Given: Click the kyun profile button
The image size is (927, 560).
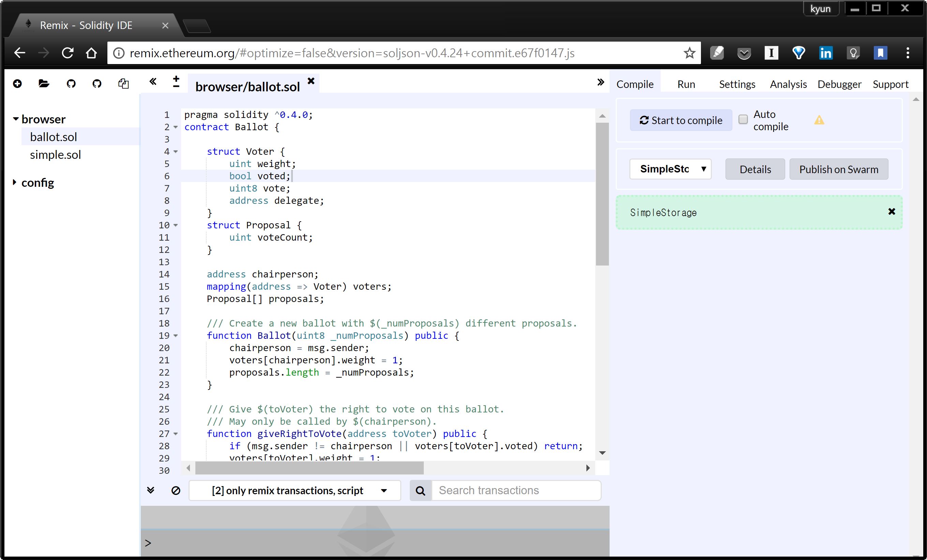Looking at the screenshot, I should 821,9.
